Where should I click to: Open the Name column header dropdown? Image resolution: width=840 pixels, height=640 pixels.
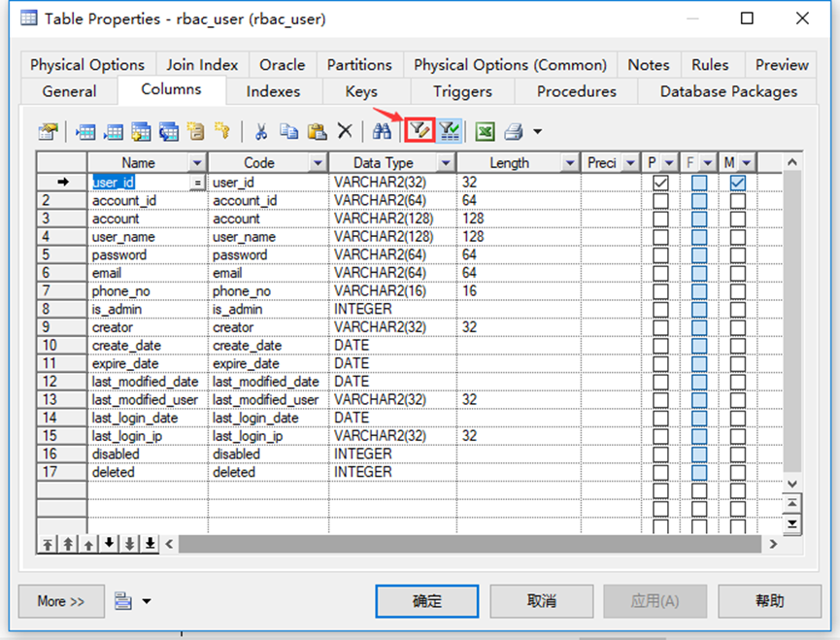coord(197,163)
